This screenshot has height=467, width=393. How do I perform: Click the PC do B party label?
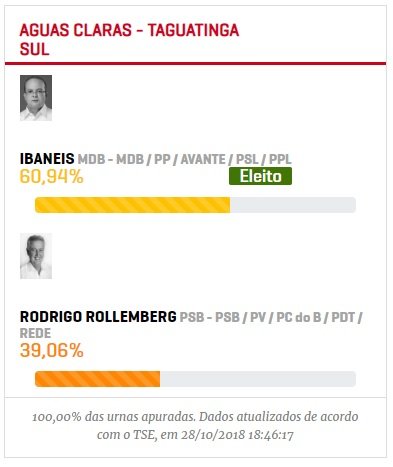click(299, 317)
